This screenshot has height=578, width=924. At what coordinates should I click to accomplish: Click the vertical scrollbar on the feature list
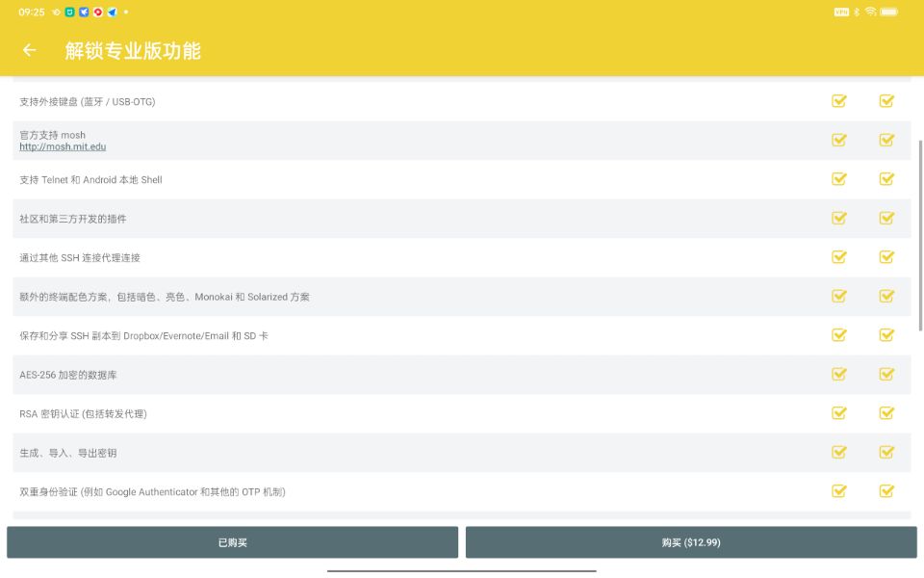(920, 236)
